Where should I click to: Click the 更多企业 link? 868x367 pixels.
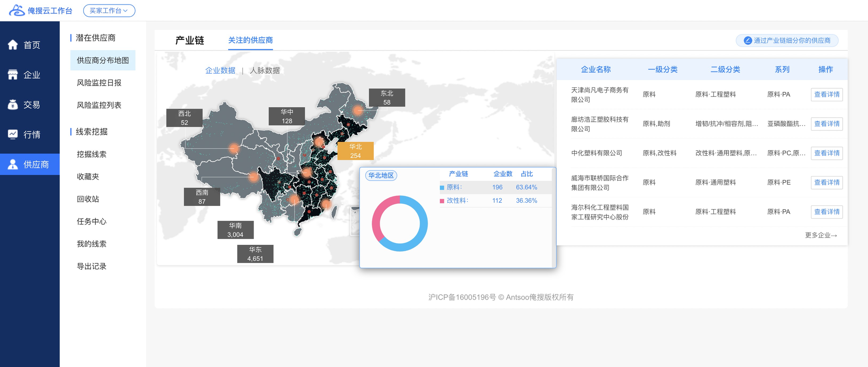[x=821, y=235]
